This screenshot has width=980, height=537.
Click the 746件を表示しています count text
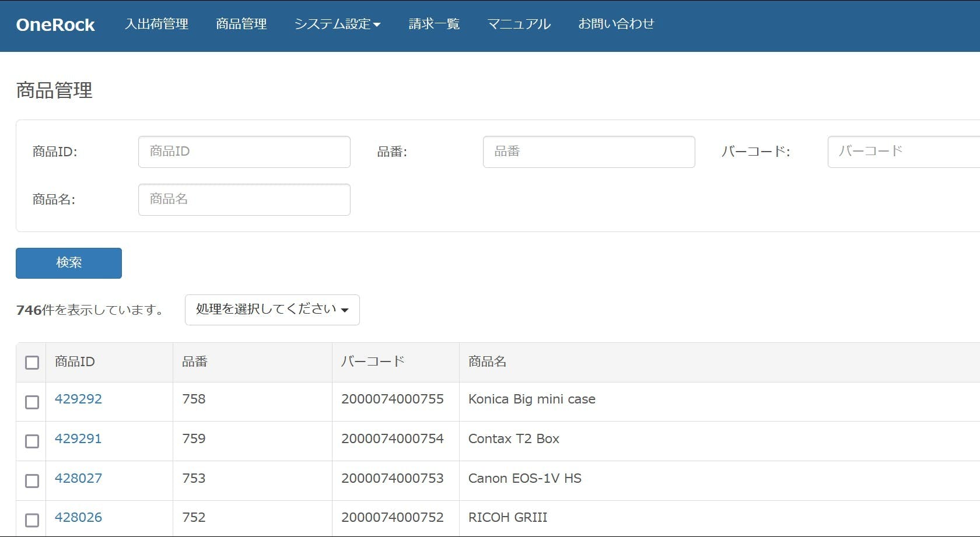tap(90, 310)
